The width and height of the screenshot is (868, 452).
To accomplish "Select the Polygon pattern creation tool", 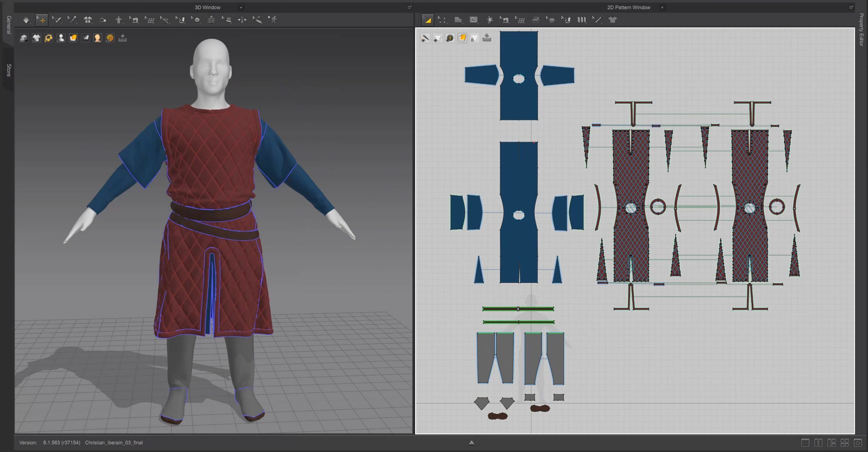I will (x=458, y=20).
